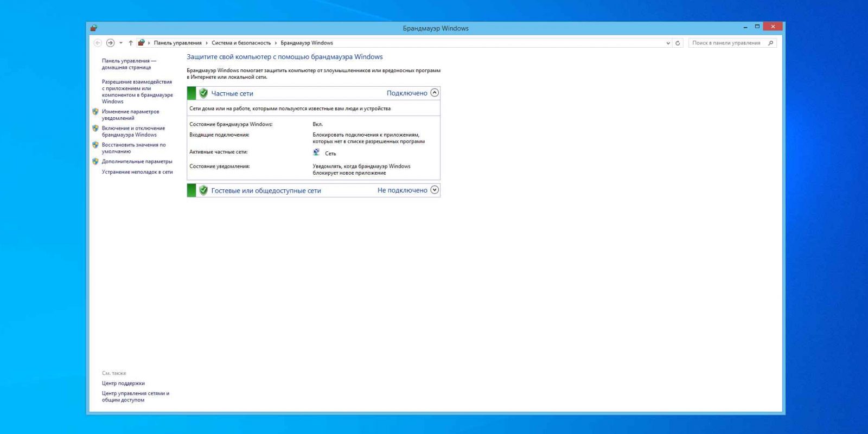This screenshot has height=434, width=868.
Task: Open 'Включение и отключение брандмауэра Windows'
Action: coord(133,131)
